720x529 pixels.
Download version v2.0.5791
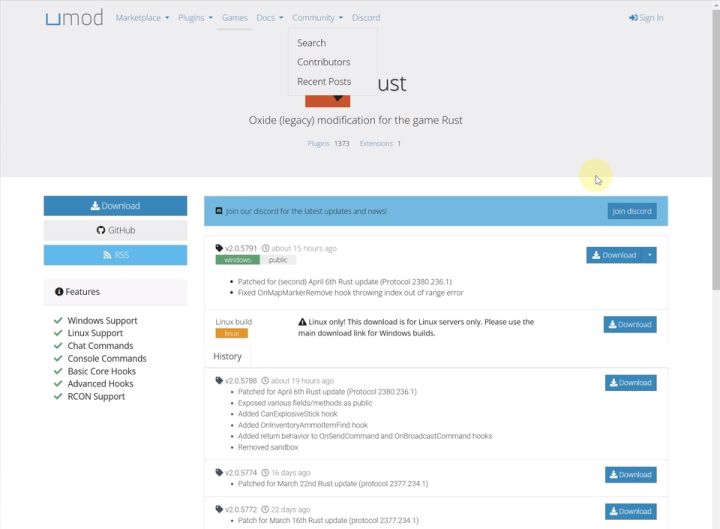coord(614,255)
